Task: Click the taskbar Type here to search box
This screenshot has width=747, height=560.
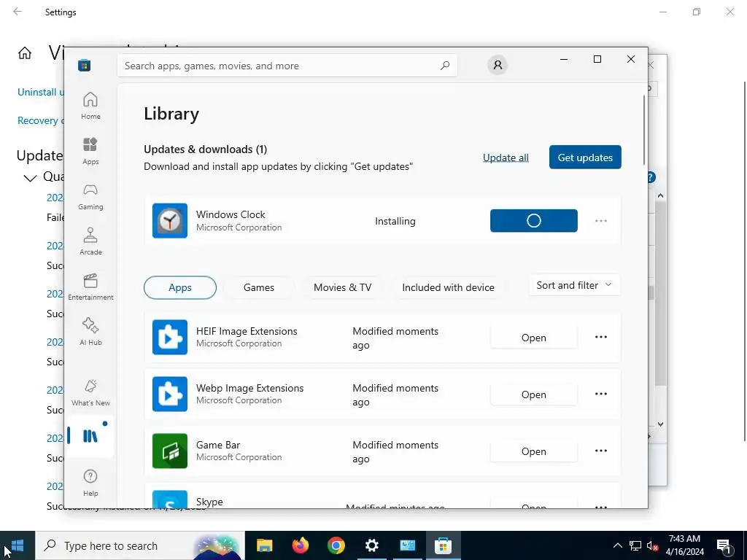Action: click(x=139, y=545)
